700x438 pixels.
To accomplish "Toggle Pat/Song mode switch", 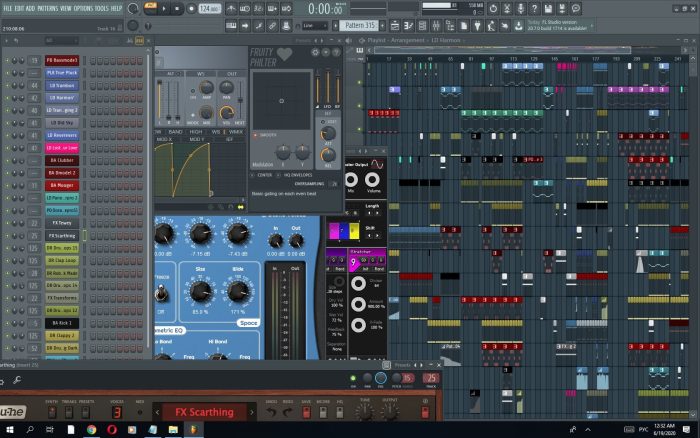I will point(150,8).
